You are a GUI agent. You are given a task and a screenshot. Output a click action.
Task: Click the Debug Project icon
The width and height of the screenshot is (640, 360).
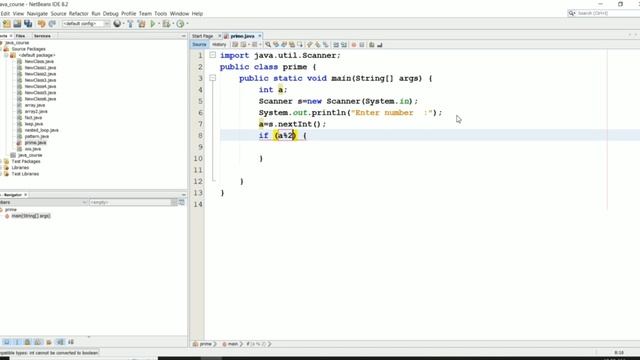[166, 24]
